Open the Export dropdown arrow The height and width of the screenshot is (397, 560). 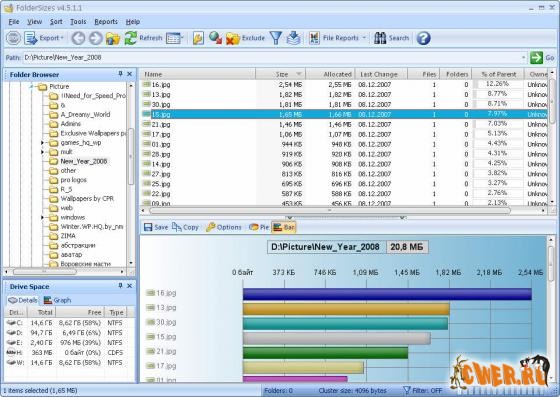coord(62,38)
